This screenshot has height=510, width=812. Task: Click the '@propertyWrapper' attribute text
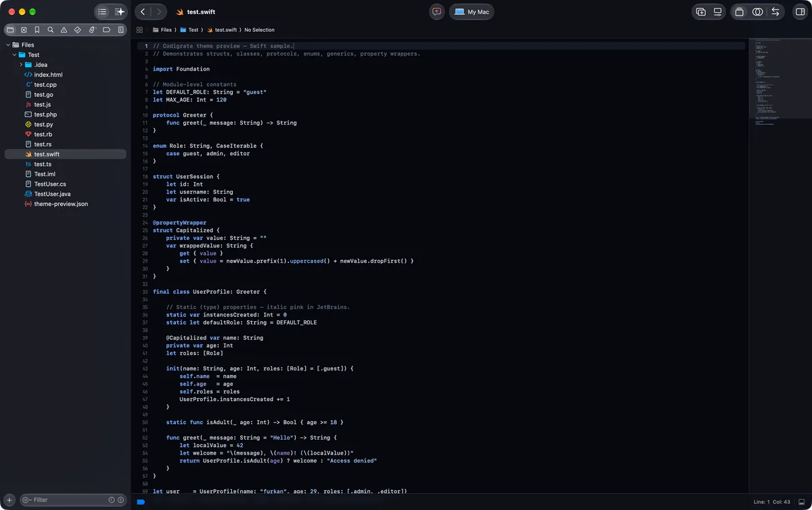[x=180, y=223]
